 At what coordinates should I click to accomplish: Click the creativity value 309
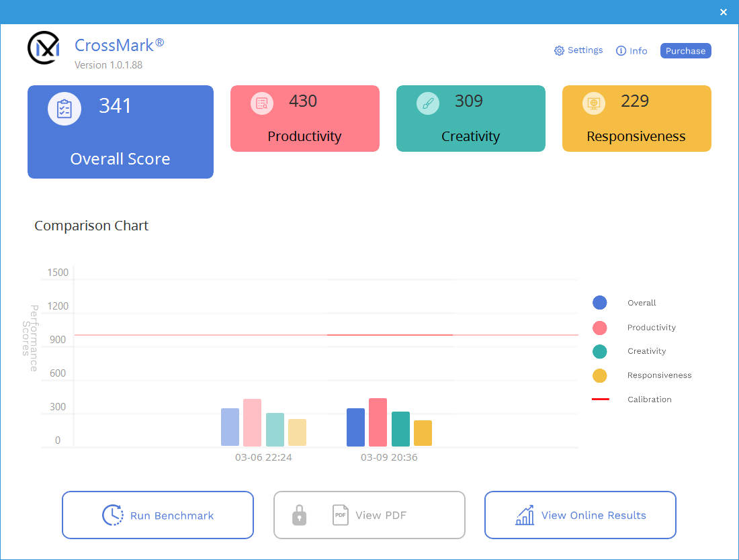coord(469,101)
